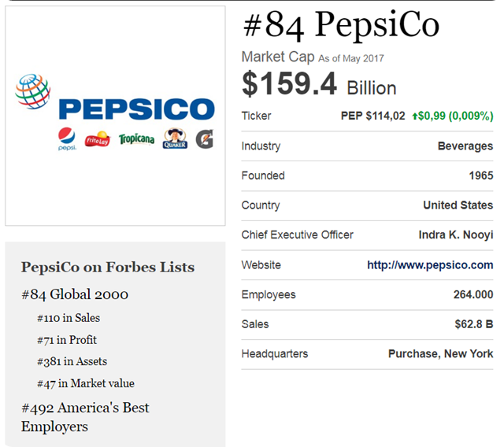The height and width of the screenshot is (447, 504).
Task: Open the #110 in Sales ranking
Action: 69,318
